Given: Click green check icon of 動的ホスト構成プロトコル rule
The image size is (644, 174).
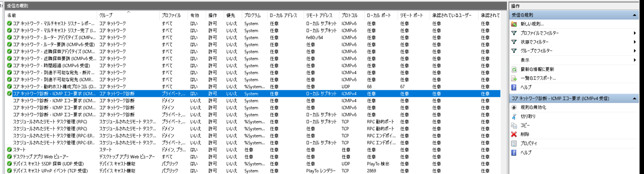Looking at the screenshot, I should pos(9,87).
